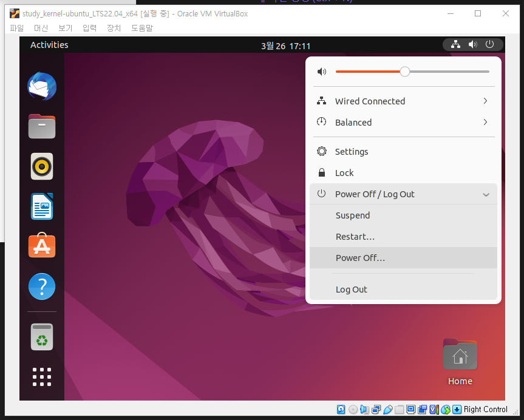Click the shared folders status bar icon
This screenshot has height=420, width=524.
point(399,409)
